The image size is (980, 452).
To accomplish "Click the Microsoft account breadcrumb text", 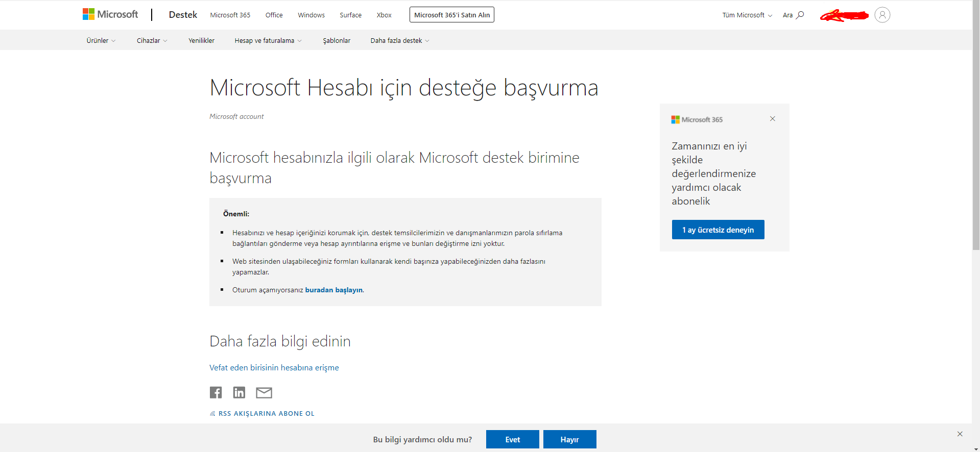I will coord(236,116).
